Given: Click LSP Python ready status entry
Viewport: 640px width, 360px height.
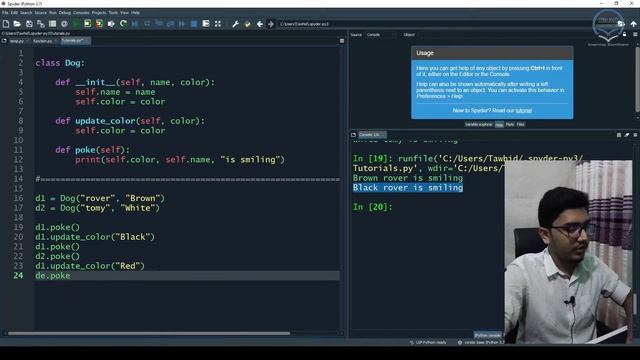Looking at the screenshot, I should (428, 342).
